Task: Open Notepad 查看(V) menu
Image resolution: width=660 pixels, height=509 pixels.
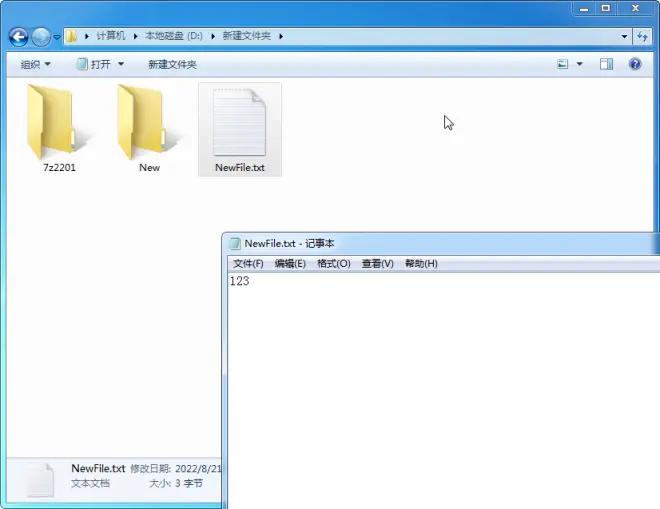Action: point(378,264)
